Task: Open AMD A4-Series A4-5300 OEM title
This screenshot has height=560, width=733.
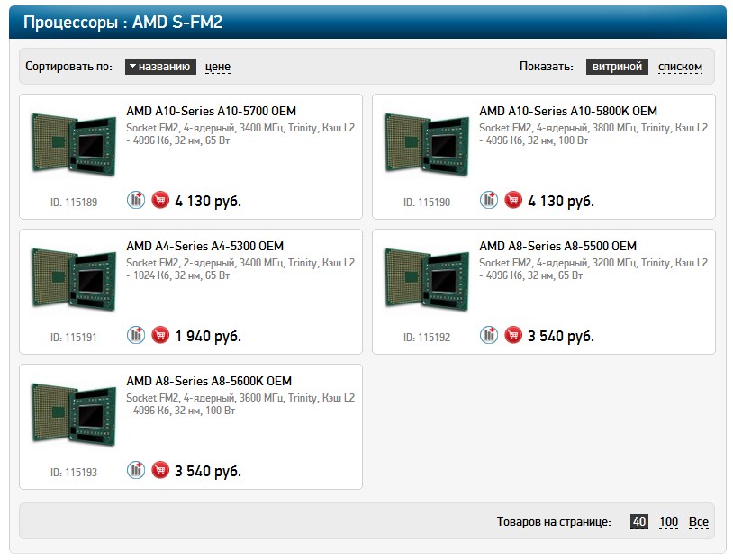Action: [x=204, y=246]
